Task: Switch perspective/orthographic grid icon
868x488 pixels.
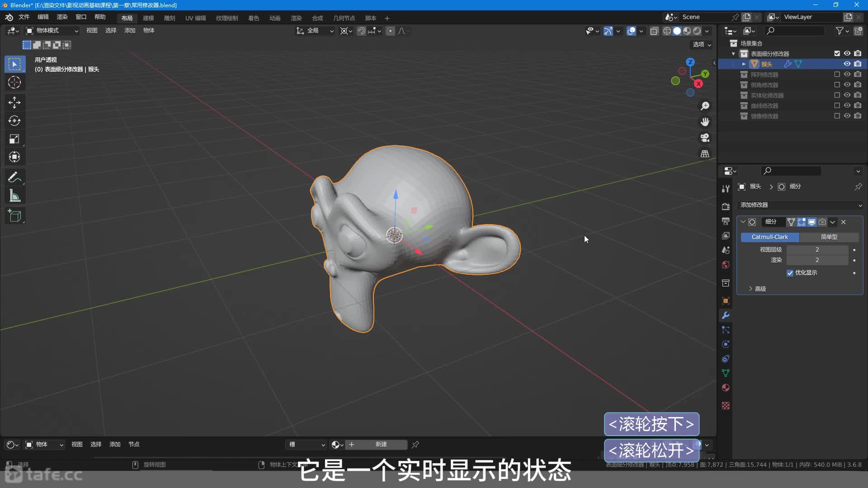Action: point(705,154)
